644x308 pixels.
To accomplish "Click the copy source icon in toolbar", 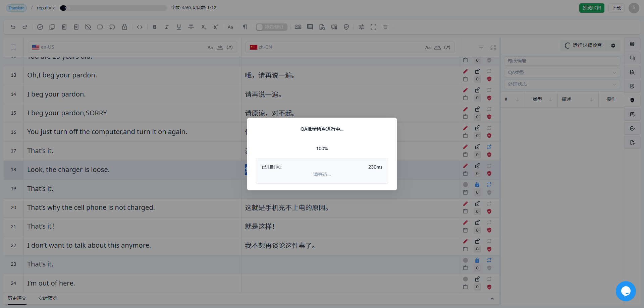I will click(52, 27).
